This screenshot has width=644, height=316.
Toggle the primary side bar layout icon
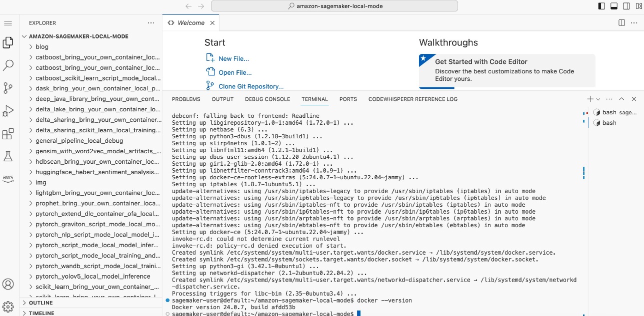(x=601, y=6)
